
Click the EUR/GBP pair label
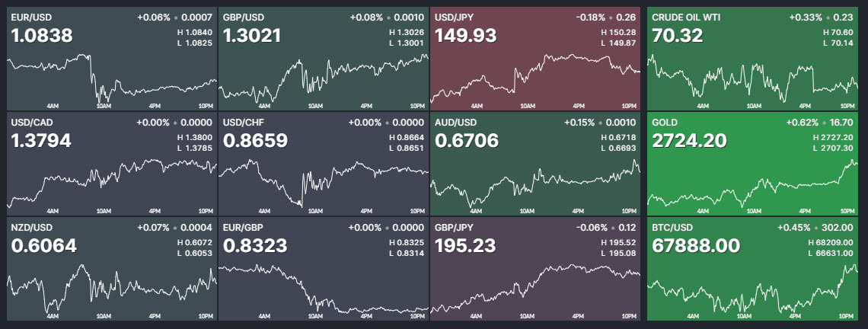[243, 227]
